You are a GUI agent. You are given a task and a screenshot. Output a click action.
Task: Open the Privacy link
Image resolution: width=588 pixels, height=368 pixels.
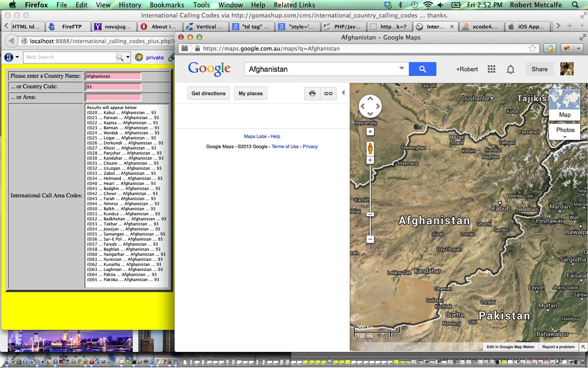tap(310, 147)
